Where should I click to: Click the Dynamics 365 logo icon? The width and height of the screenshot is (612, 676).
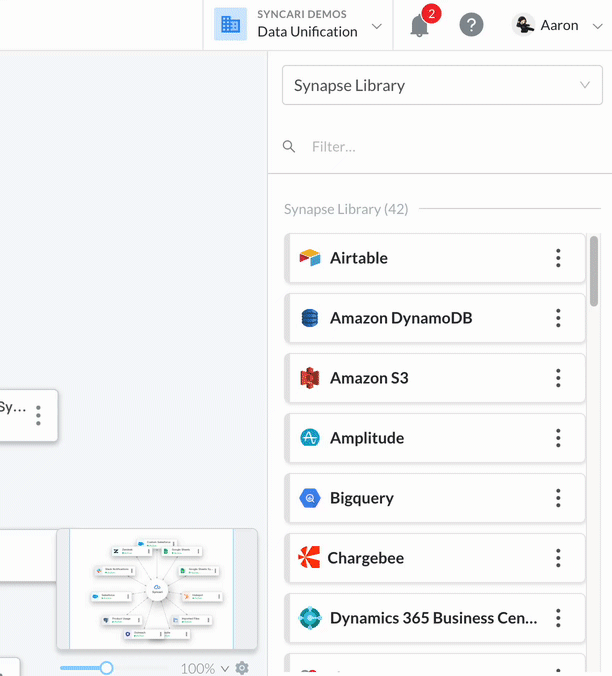pos(310,618)
